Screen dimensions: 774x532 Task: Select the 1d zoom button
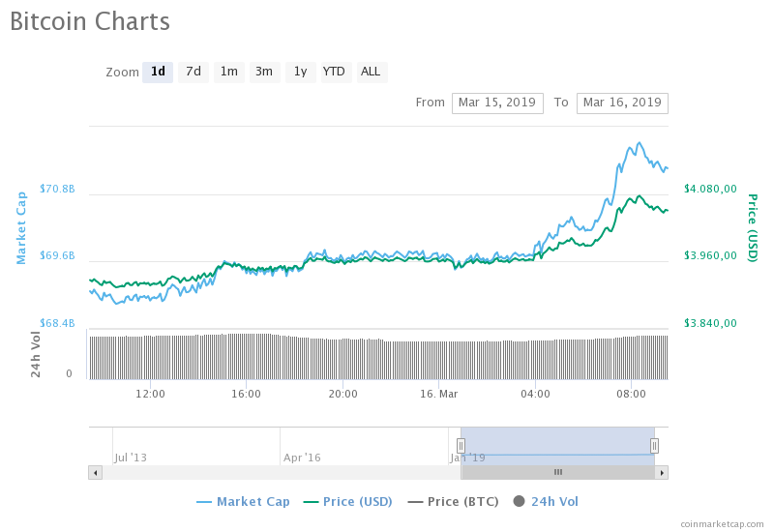pyautogui.click(x=158, y=72)
